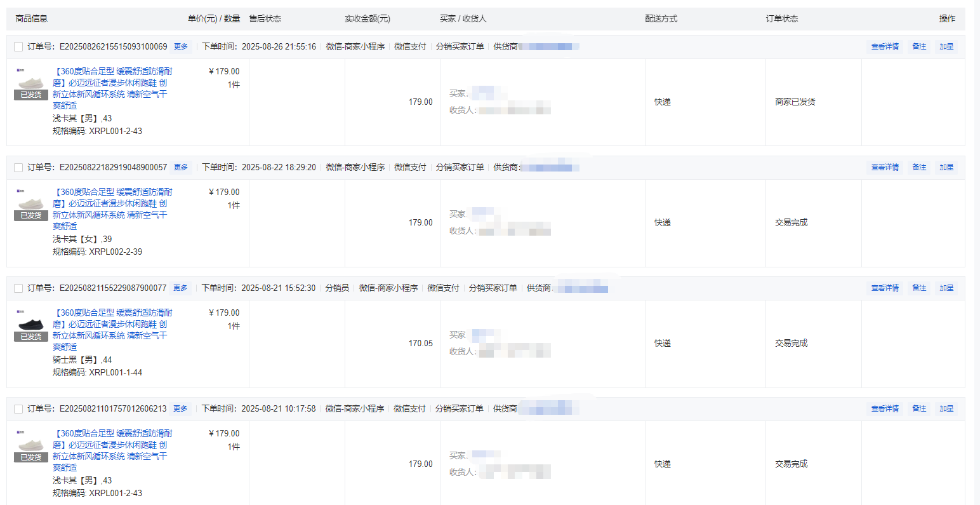
Task: Click the 订单状态 column header
Action: tap(782, 18)
